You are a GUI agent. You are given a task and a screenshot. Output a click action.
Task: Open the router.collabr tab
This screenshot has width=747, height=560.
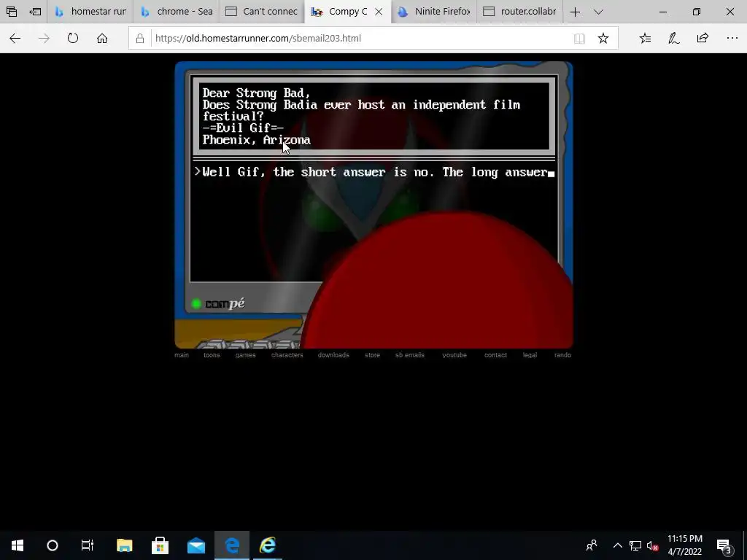coord(519,12)
